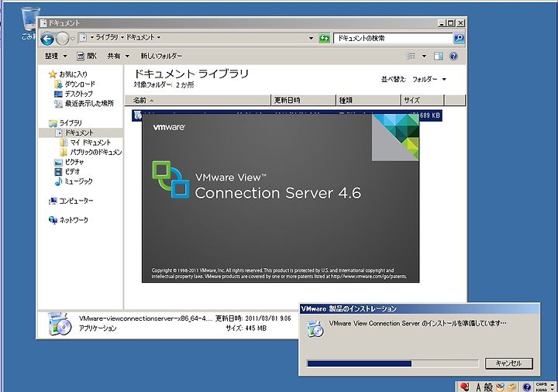Open 並べ替え フォルダー dropdown
The width and height of the screenshot is (558, 392).
click(x=429, y=79)
